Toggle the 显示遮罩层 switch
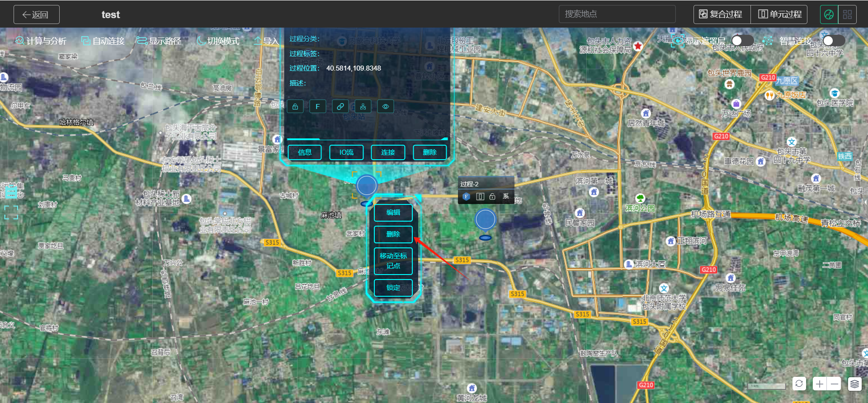 click(742, 41)
